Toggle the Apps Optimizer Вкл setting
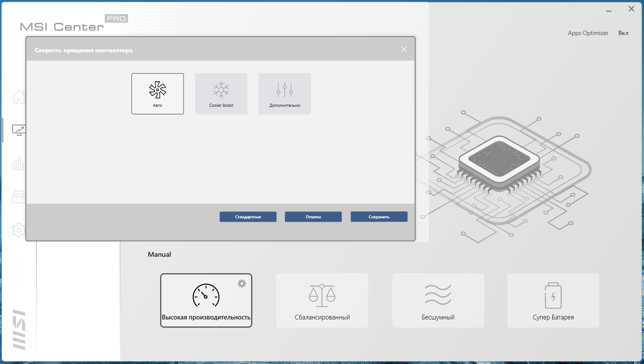 click(623, 33)
